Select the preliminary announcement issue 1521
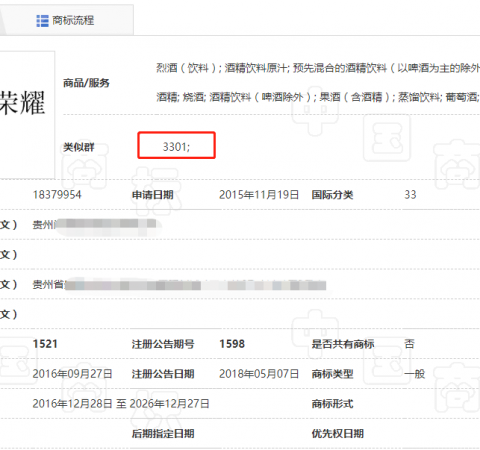Viewport: 480px width, 450px height. [x=45, y=344]
